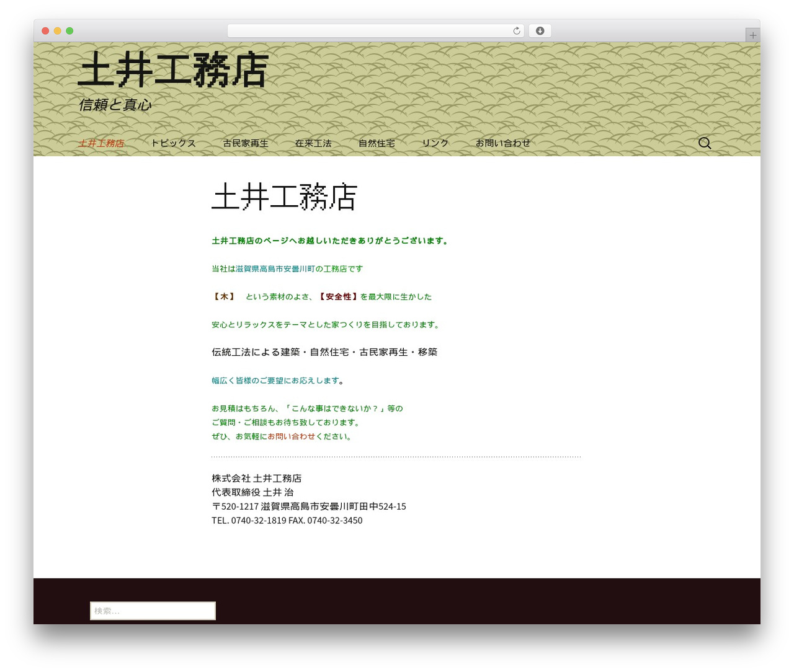The width and height of the screenshot is (794, 672).
Task: Open the downloads arrow button
Action: pos(540,31)
